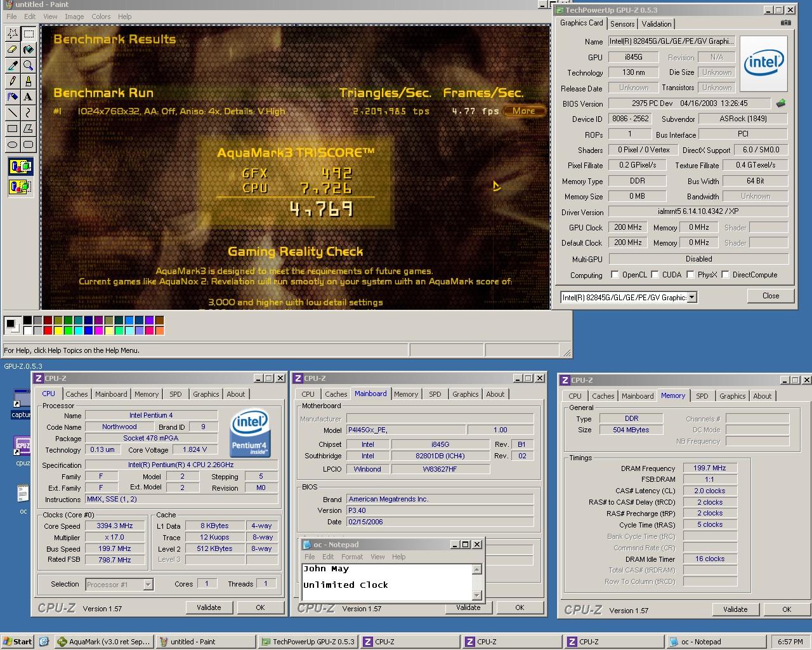This screenshot has width=812, height=650.
Task: Click the Internet Explorer quick launch icon
Action: click(x=44, y=642)
